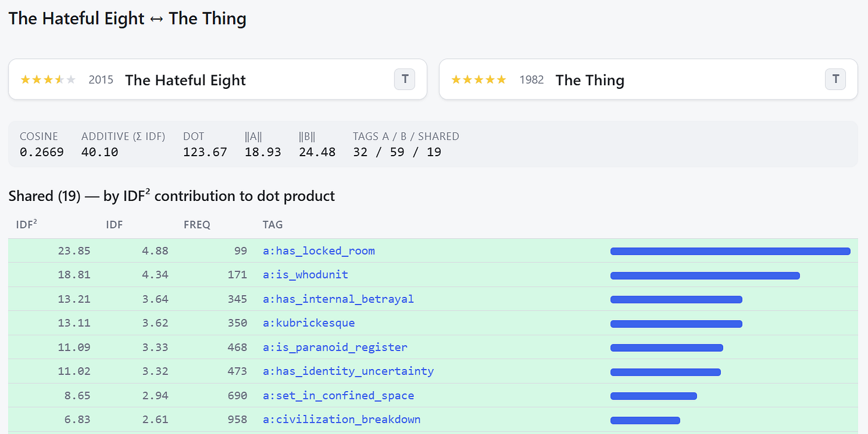868x434 pixels.
Task: Click the year 2015 on the first card
Action: tap(101, 79)
